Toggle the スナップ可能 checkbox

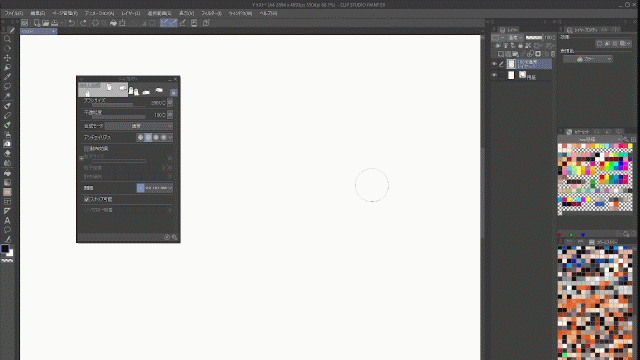pyautogui.click(x=87, y=199)
